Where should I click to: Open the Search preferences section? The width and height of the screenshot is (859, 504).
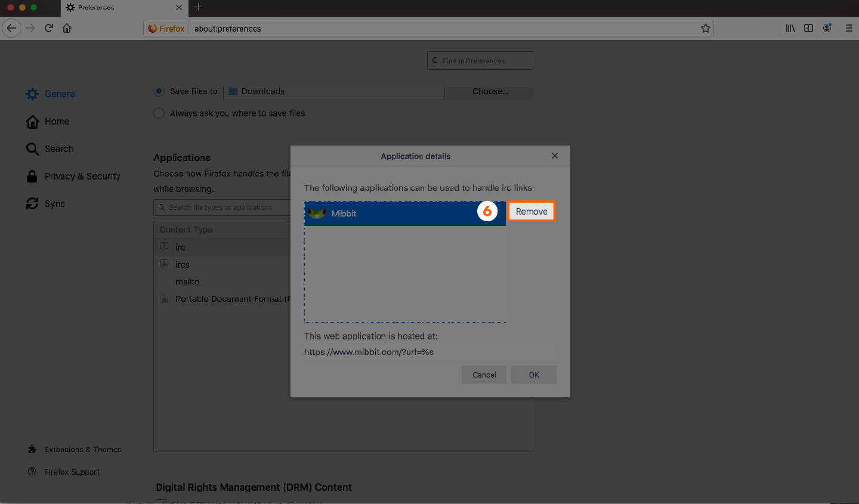50,149
